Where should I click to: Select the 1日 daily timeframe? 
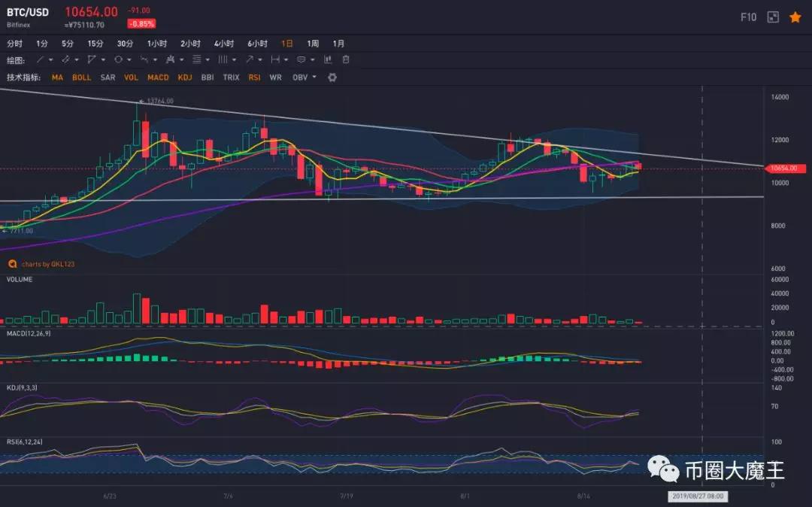pyautogui.click(x=287, y=44)
